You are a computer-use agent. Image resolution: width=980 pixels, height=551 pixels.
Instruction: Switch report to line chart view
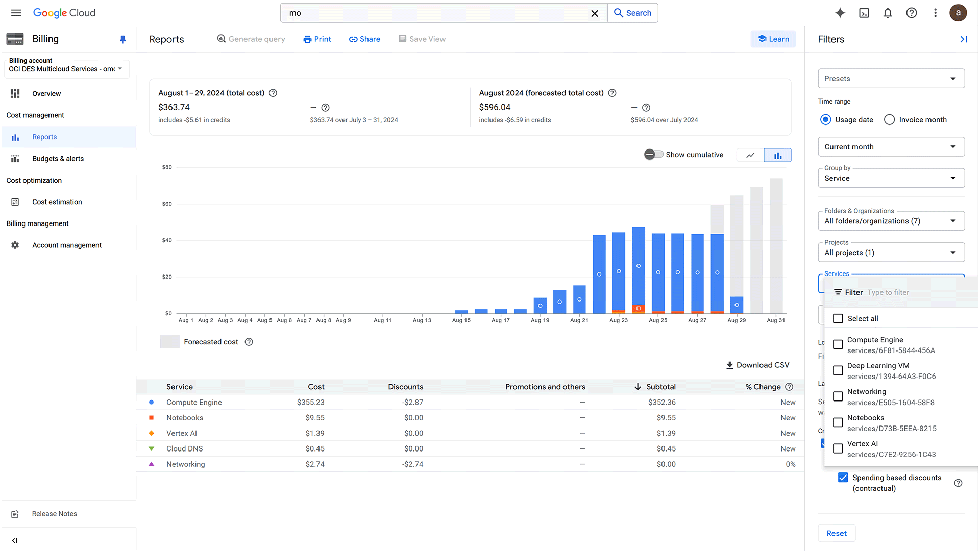pos(750,155)
